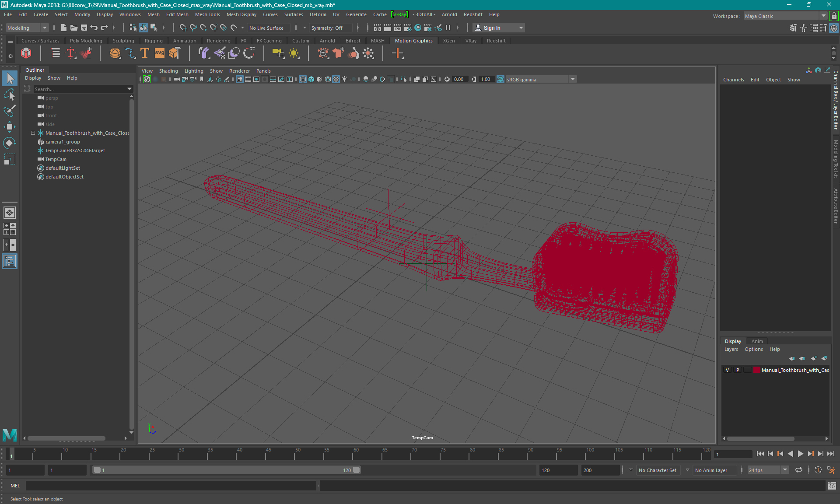Open the sRGB gamma view transform dropdown
840x504 pixels.
tap(541, 80)
